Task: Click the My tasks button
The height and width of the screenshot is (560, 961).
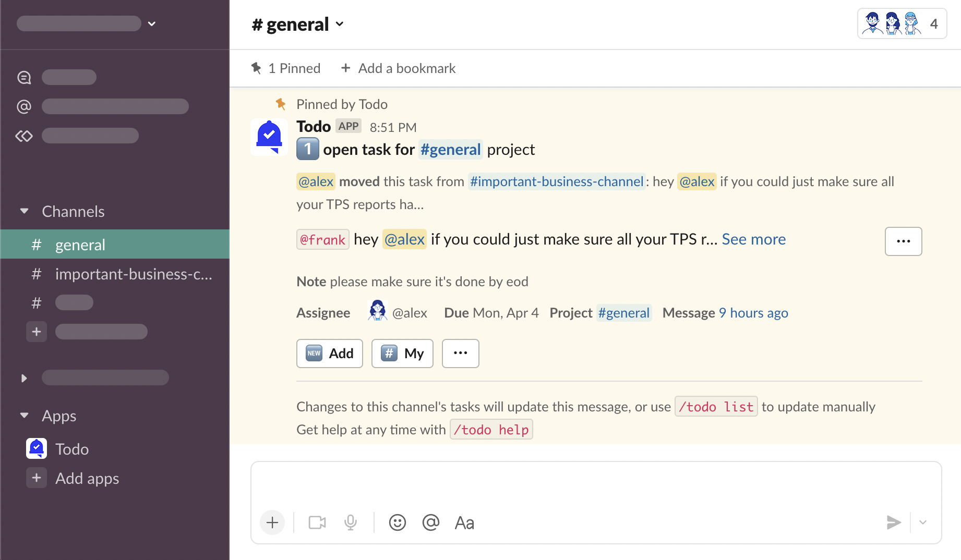Action: [402, 354]
